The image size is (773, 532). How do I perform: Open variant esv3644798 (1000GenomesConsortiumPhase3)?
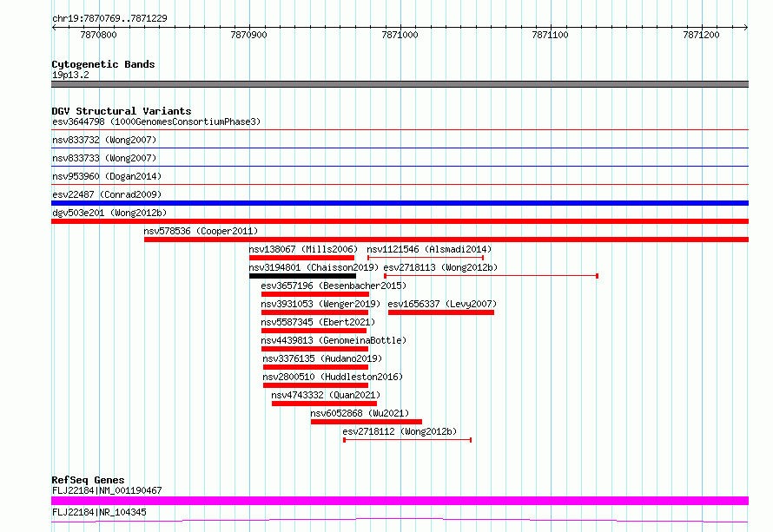[x=156, y=122]
